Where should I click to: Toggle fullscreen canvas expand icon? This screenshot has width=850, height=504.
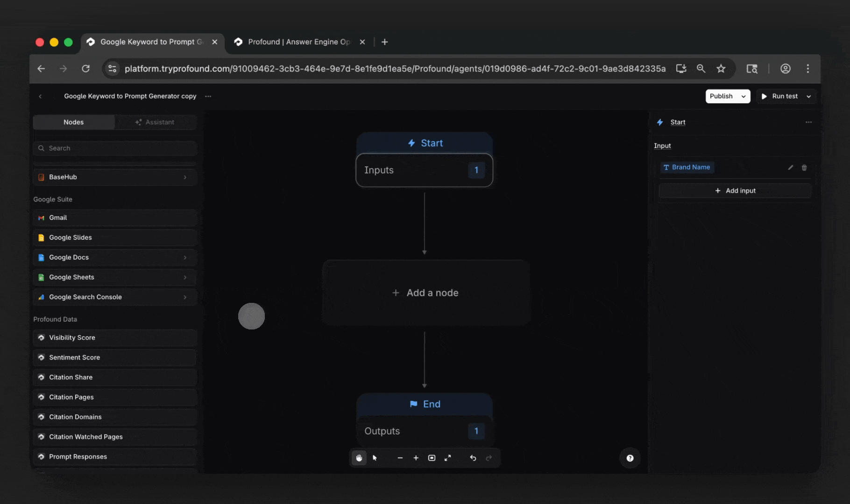click(447, 458)
